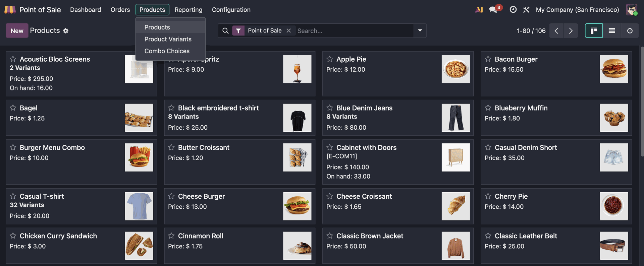Choose Combo Choices menu entry
This screenshot has width=644, height=266.
click(167, 51)
